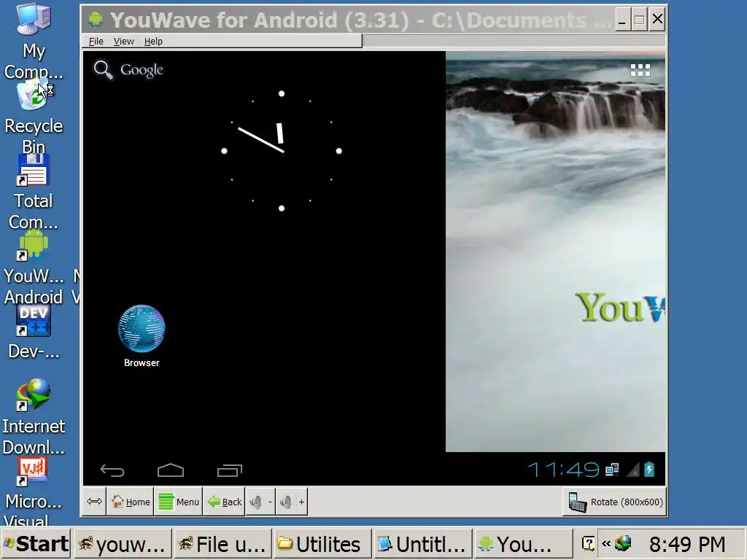Switch to the File u... taskbar item

click(222, 544)
